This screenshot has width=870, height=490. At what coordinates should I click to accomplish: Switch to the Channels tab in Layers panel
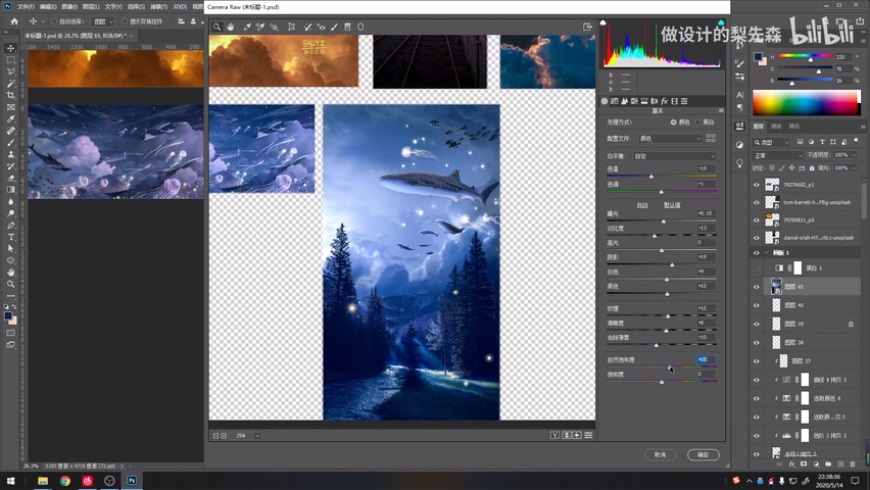(776, 127)
